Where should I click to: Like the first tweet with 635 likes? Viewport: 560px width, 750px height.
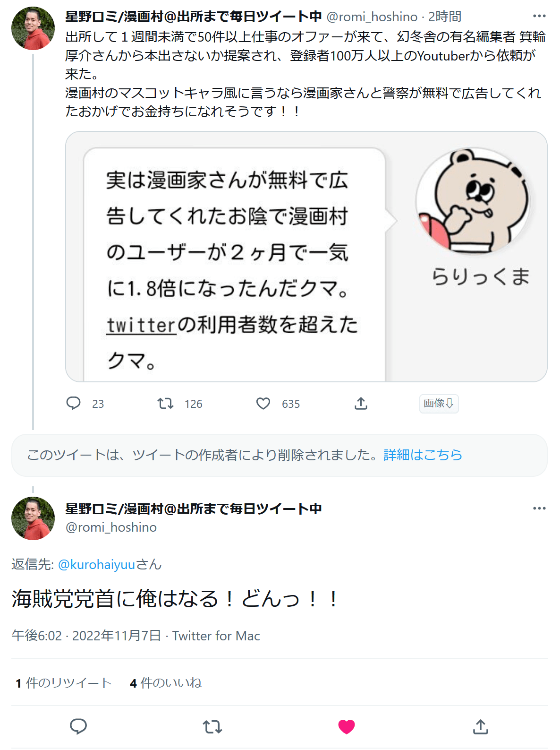click(263, 403)
